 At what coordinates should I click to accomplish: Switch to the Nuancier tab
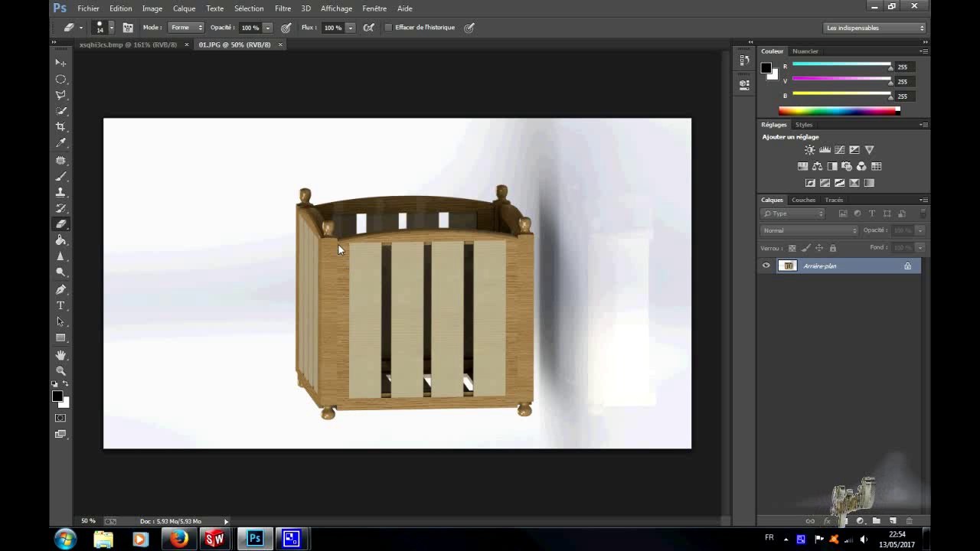click(x=805, y=51)
